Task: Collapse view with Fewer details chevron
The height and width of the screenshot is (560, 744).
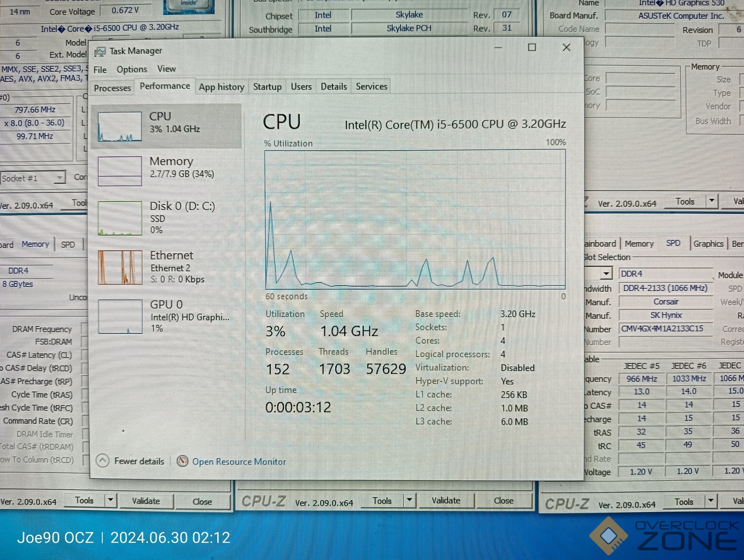Action: click(x=102, y=461)
